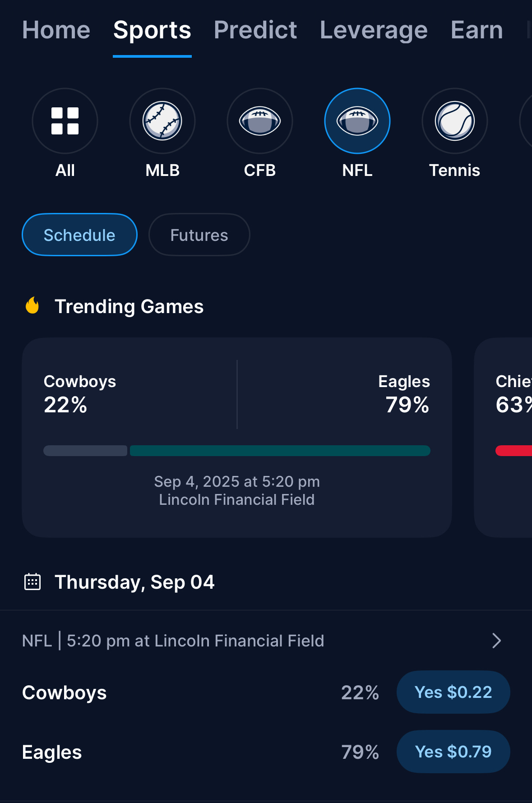Click the Yes $0.22 button for Cowboys
Viewport: 532px width, 803px height.
click(x=453, y=692)
